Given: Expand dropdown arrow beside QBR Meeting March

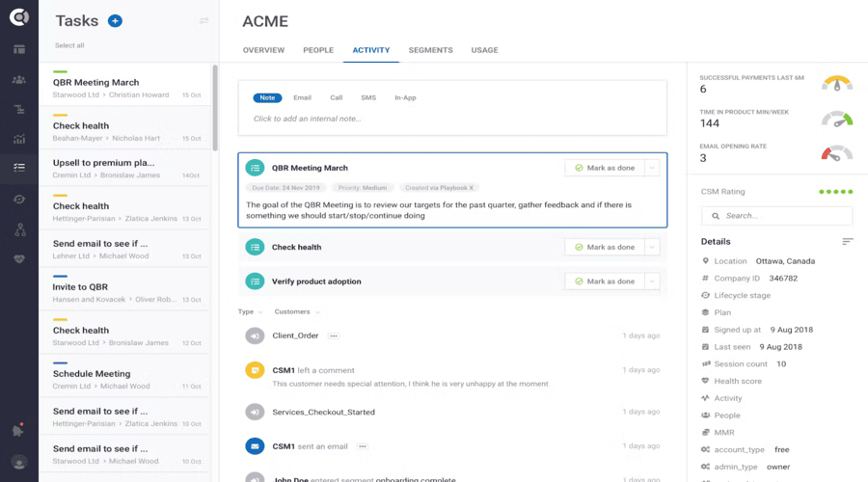Looking at the screenshot, I should (653, 168).
